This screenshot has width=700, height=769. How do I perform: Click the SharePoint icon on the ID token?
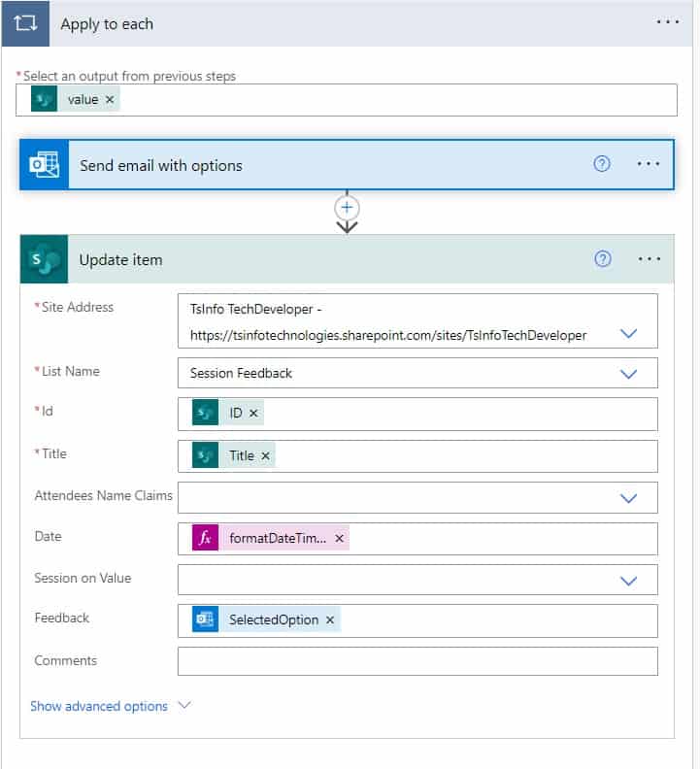coord(205,413)
